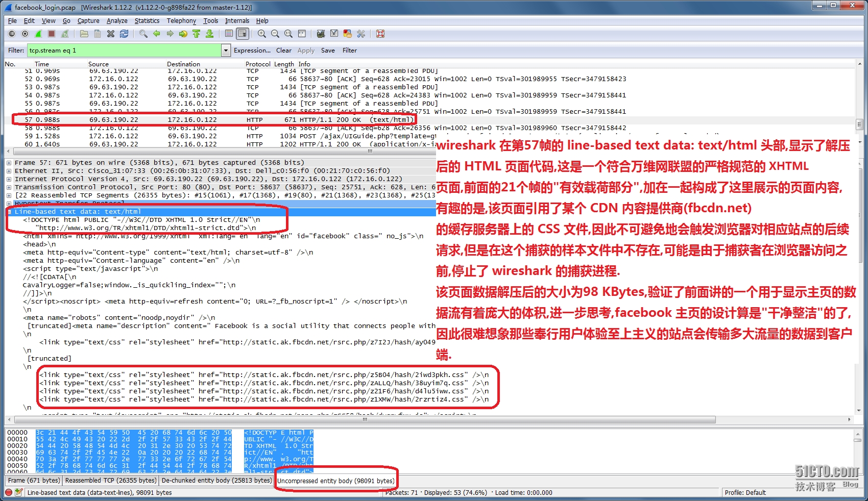Expand 22 Reassembled TCP Segments node
This screenshot has height=501, width=868.
(9, 195)
